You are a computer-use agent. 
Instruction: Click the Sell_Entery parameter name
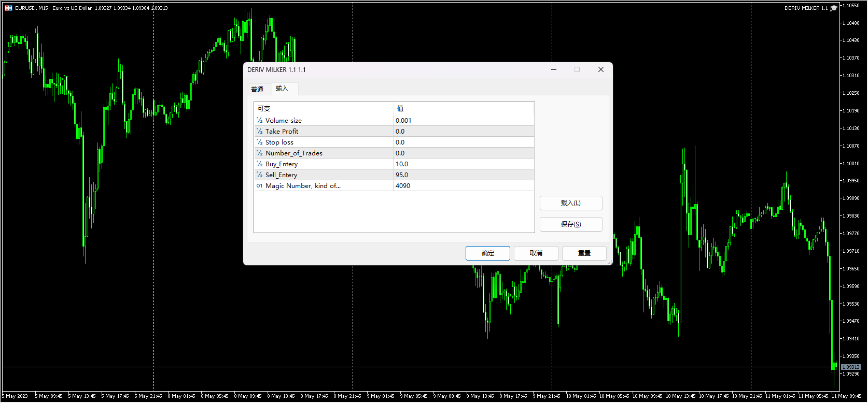tap(282, 175)
